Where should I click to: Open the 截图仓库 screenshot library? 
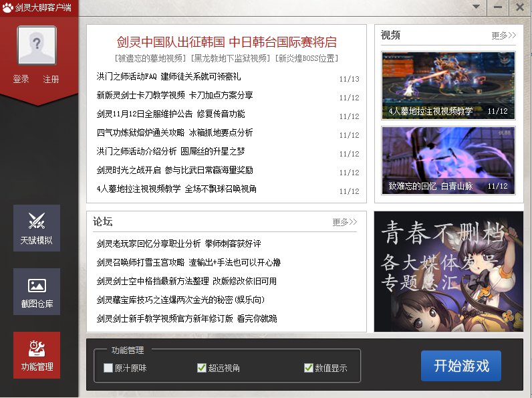click(37, 292)
